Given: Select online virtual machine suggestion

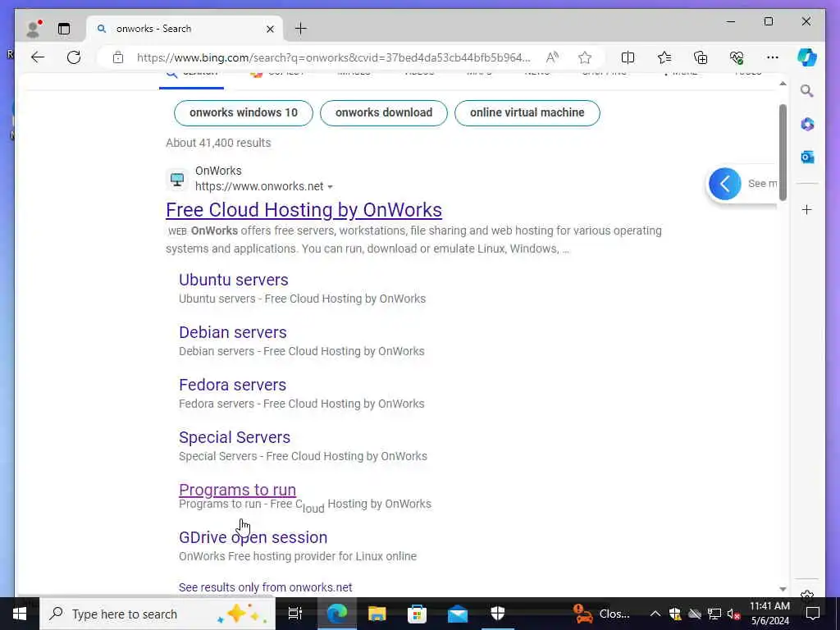Looking at the screenshot, I should click(527, 113).
